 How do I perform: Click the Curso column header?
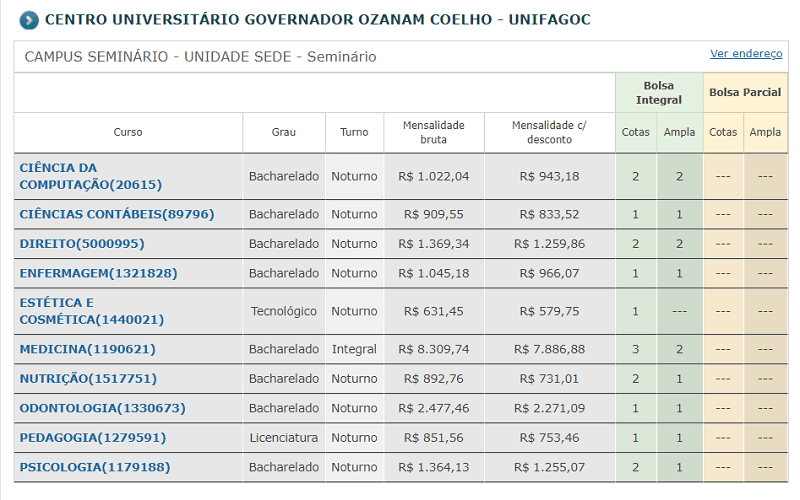coord(128,132)
